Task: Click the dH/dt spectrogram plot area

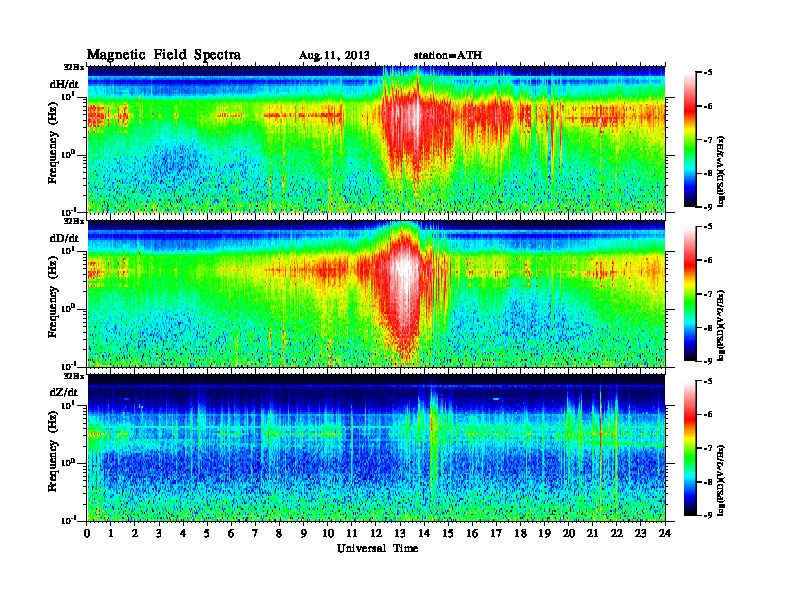Action: pos(376,139)
